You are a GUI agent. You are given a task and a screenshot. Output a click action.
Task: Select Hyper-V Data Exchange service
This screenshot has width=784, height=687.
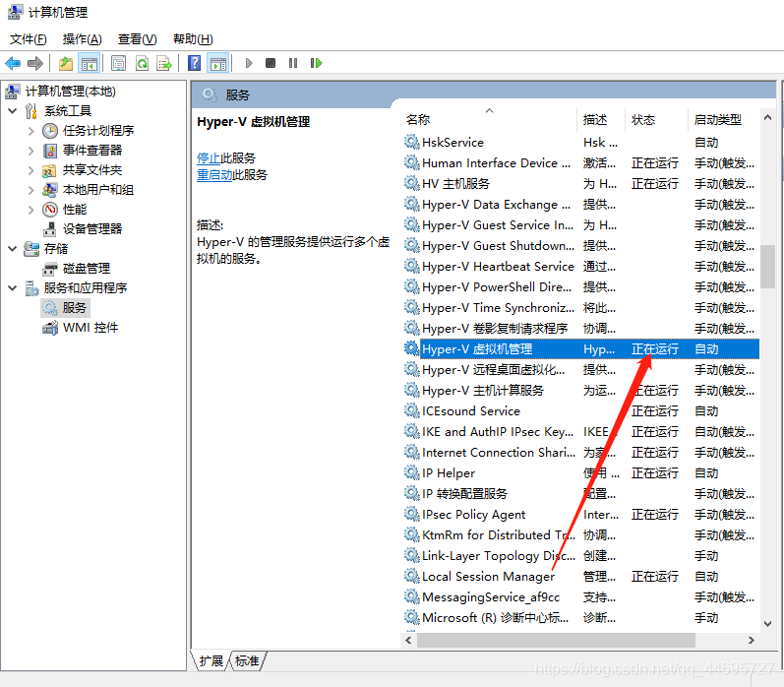pos(580,205)
